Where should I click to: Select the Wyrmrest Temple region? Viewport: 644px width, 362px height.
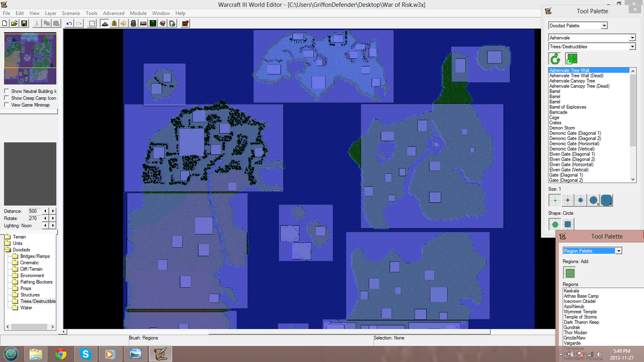pos(580,312)
